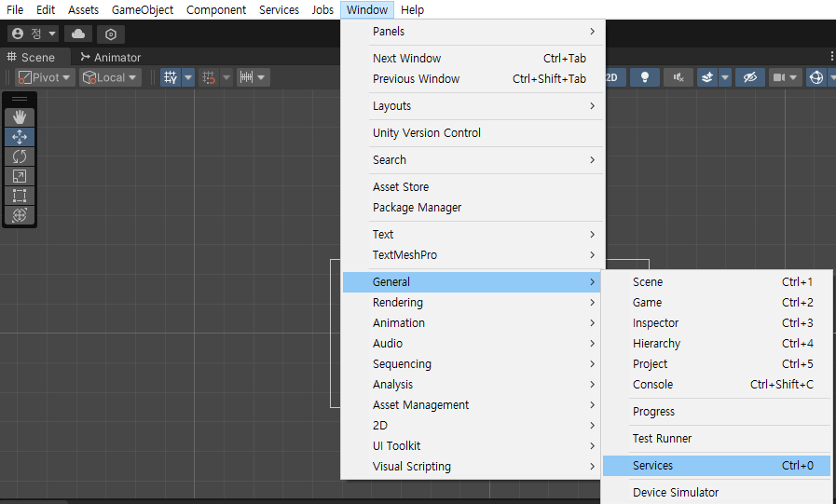This screenshot has width=836, height=504.
Task: Open the snap increment settings arrow
Action: [x=226, y=77]
